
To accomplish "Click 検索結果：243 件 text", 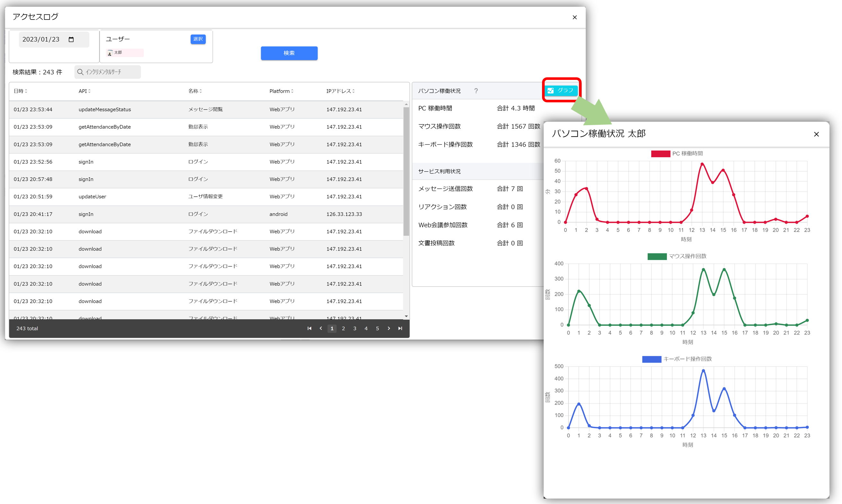I will pyautogui.click(x=37, y=72).
